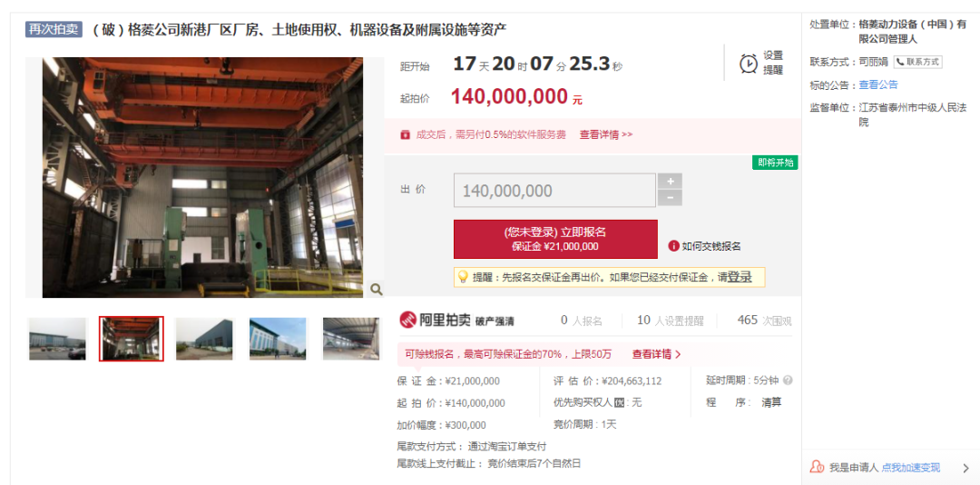Select the blue-facade building thumbnail
This screenshot has width=980, height=485.
point(278,339)
